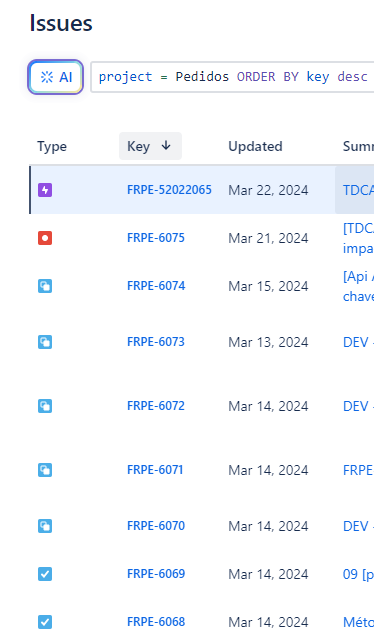Click the Updated column header
This screenshot has width=374, height=629.
255,146
